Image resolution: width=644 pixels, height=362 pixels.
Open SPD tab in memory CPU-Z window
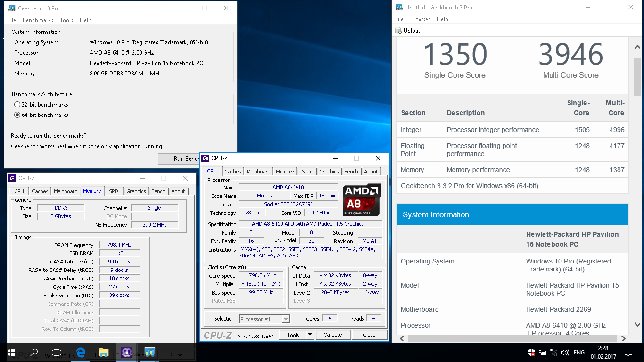[114, 191]
